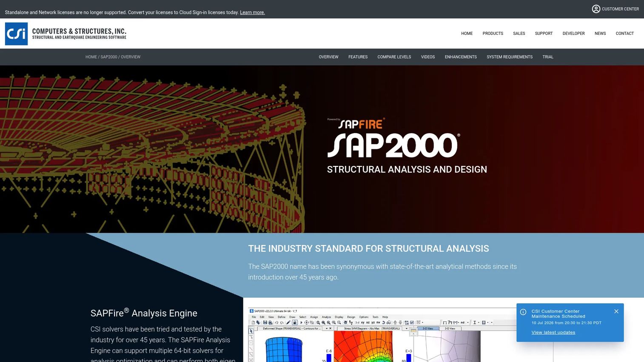Image resolution: width=644 pixels, height=362 pixels.
Task: Switch to the COMPARE LEVELS tab
Action: point(394,57)
